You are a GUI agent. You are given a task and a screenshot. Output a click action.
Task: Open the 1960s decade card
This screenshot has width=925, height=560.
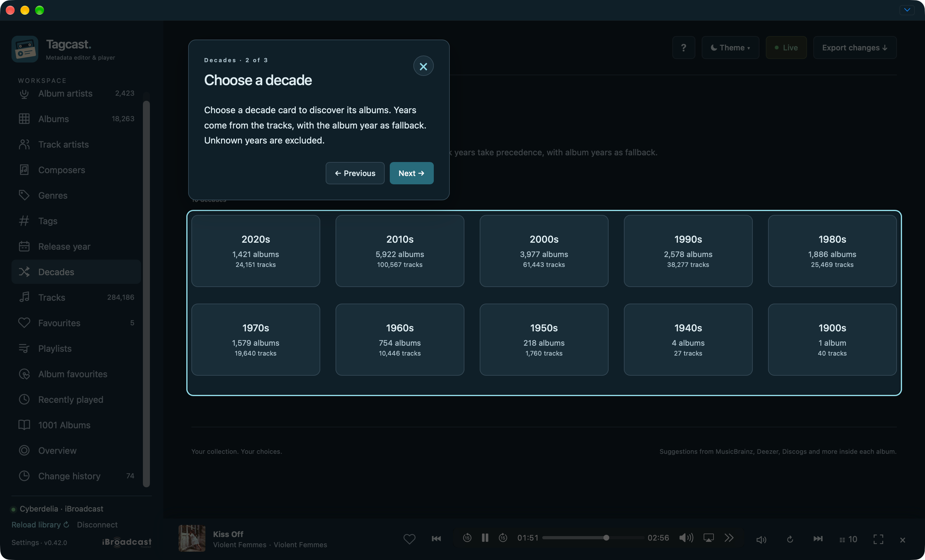(399, 339)
